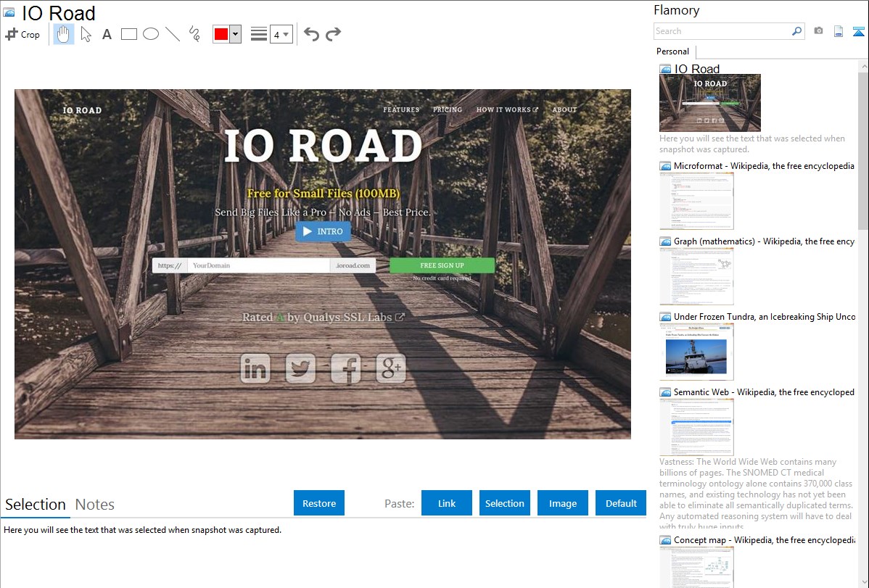Open the color picker dropdown arrow

pos(236,34)
